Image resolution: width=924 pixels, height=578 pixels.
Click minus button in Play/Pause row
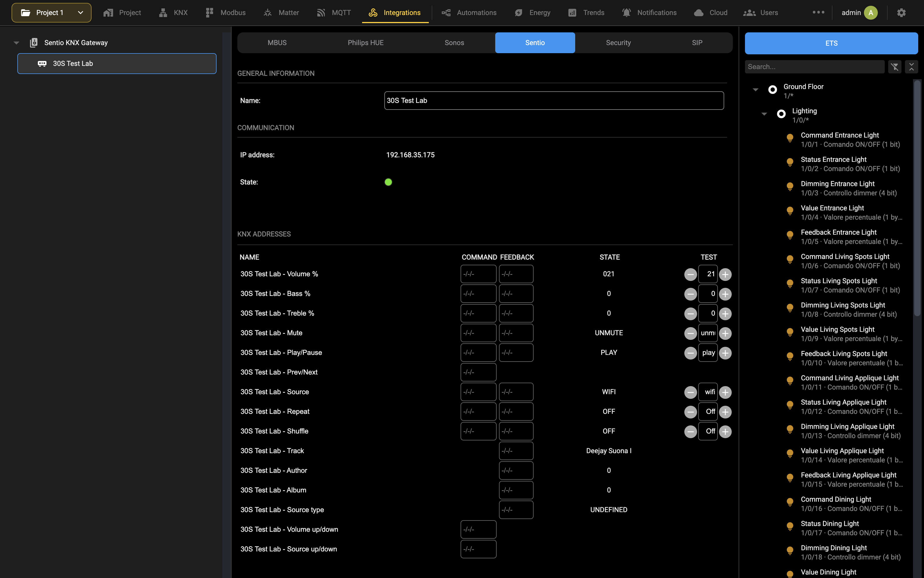click(690, 353)
